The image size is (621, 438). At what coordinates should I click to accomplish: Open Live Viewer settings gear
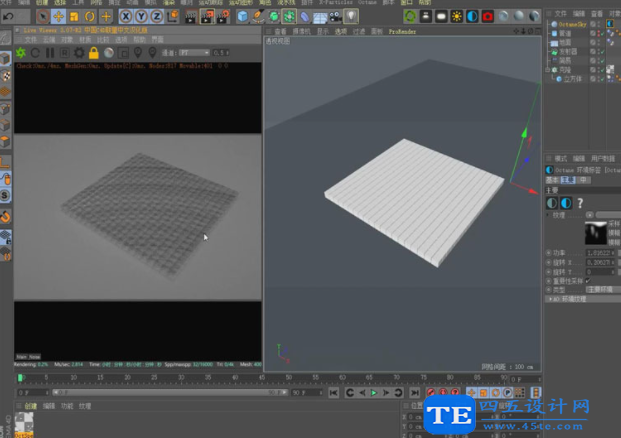click(79, 53)
